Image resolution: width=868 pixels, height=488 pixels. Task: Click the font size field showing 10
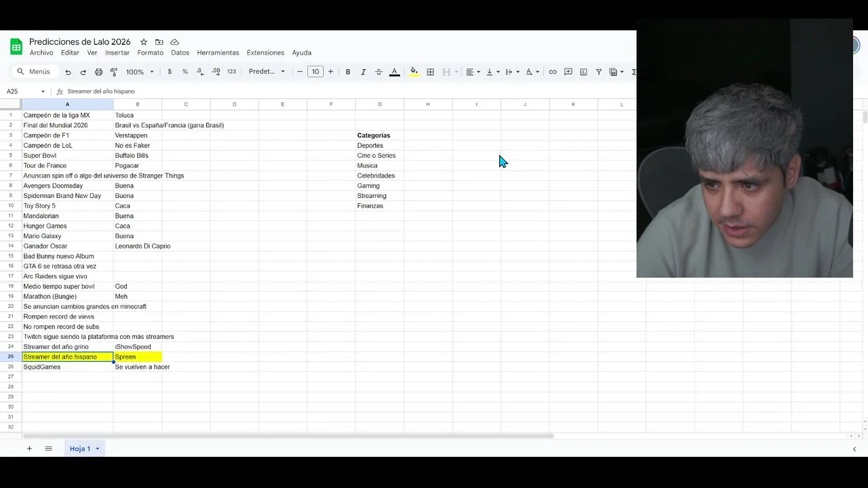click(x=315, y=72)
